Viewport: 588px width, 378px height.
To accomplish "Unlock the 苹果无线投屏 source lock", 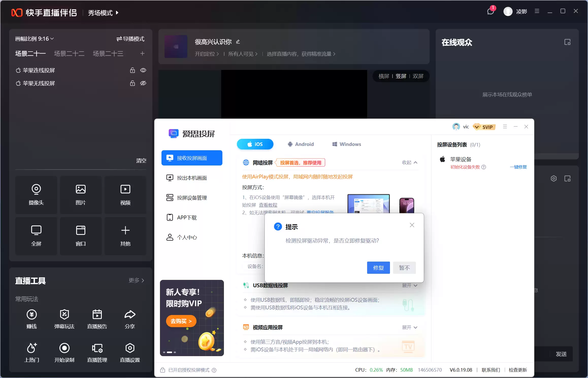I will pyautogui.click(x=132, y=83).
